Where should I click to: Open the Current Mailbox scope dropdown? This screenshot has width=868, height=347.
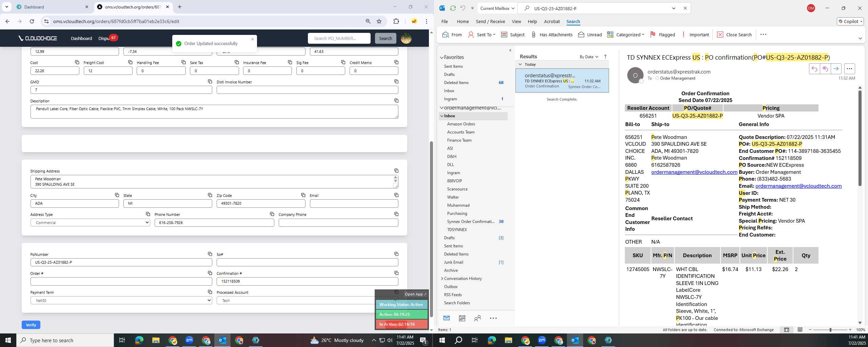coord(497,8)
